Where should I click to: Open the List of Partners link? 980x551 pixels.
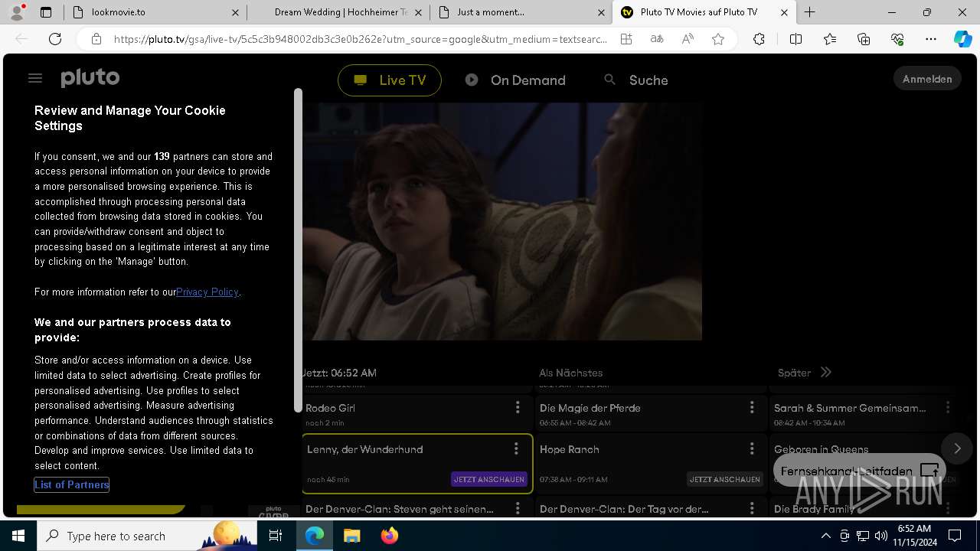[72, 484]
